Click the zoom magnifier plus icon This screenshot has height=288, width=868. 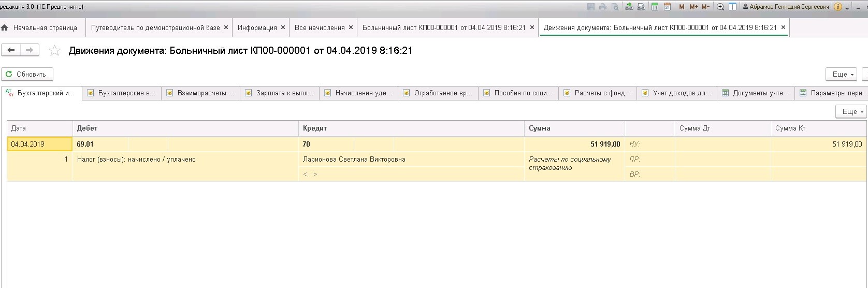[720, 7]
